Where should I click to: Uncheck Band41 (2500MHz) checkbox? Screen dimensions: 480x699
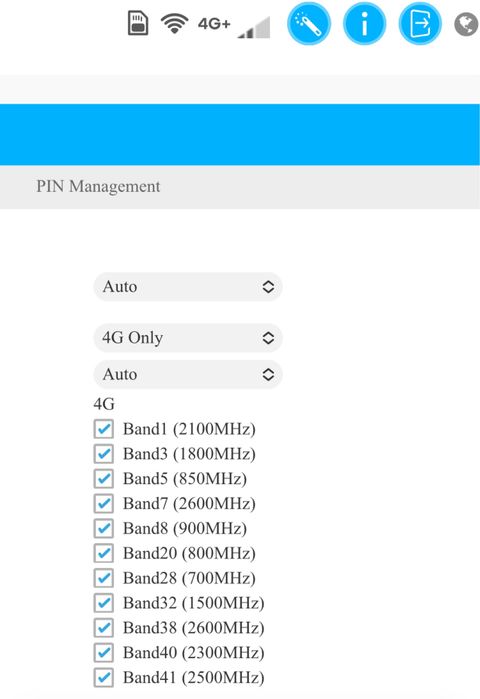pyautogui.click(x=104, y=677)
